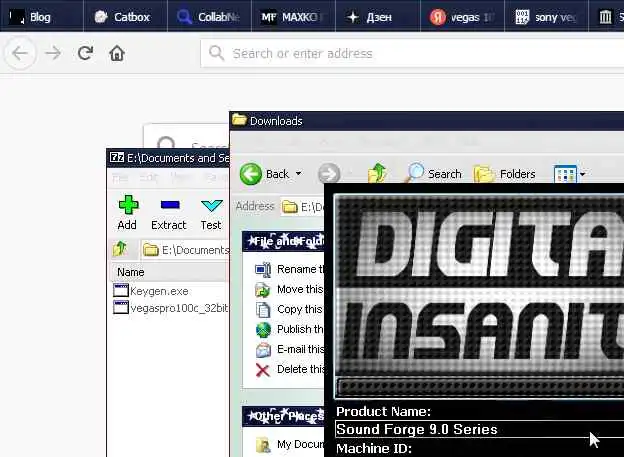Open Back history dropdown arrow in Downloads
Image resolution: width=624 pixels, height=457 pixels.
(298, 174)
